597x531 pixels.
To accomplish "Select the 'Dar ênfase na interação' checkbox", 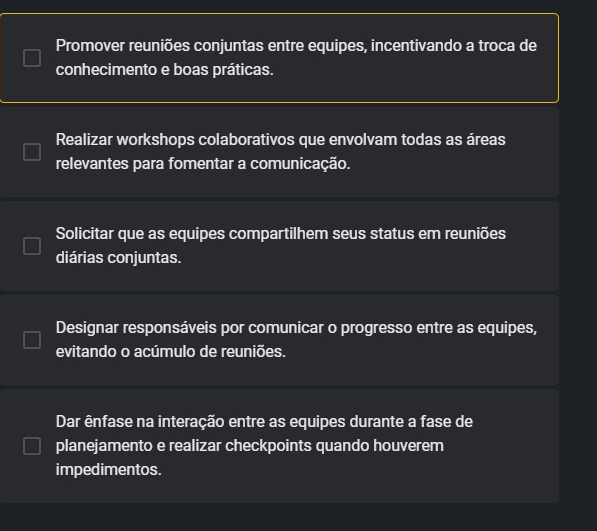I will 32,446.
